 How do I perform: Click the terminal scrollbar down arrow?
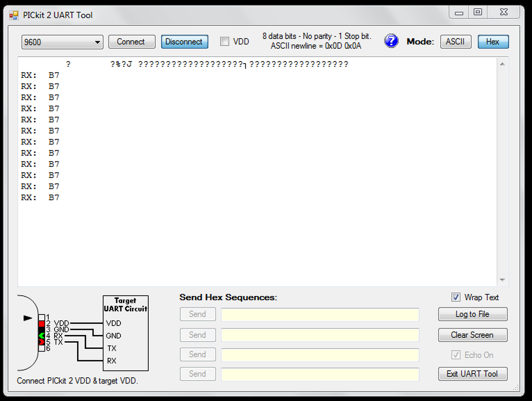502,280
